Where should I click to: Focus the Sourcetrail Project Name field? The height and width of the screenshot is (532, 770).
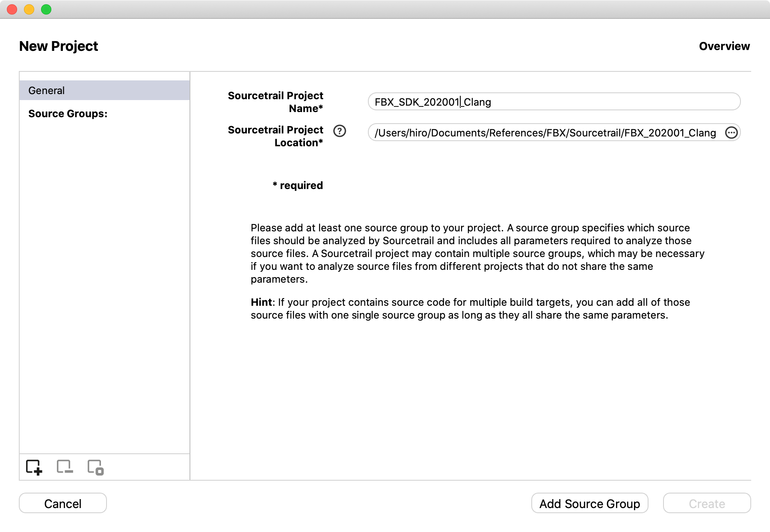pos(599,102)
